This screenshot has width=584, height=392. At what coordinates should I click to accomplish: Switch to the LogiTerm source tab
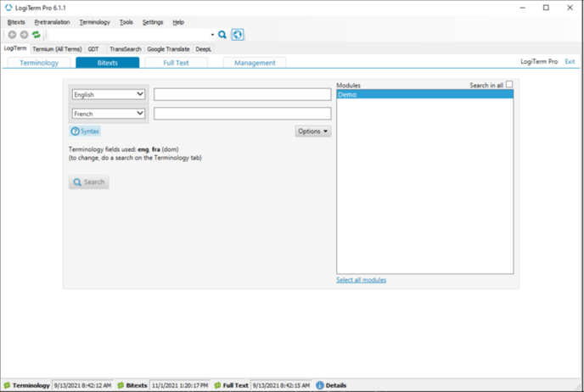[15, 48]
